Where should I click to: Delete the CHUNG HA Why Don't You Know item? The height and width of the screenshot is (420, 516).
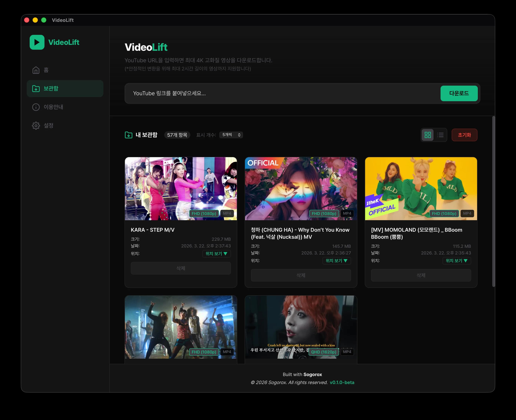(301, 275)
